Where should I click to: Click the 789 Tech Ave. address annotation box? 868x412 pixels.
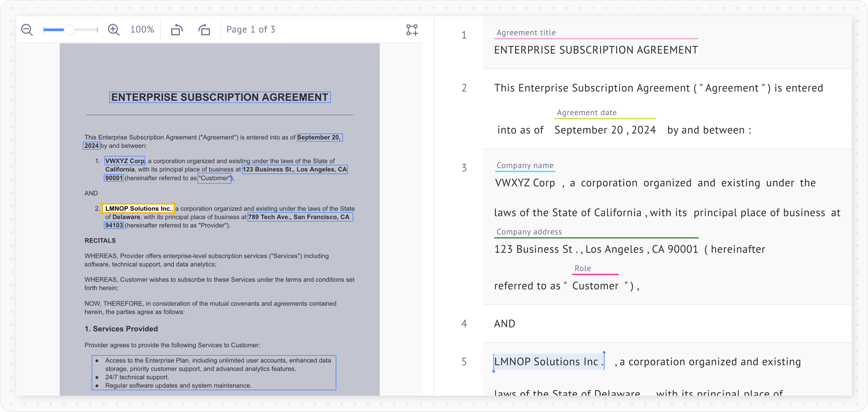(x=300, y=217)
